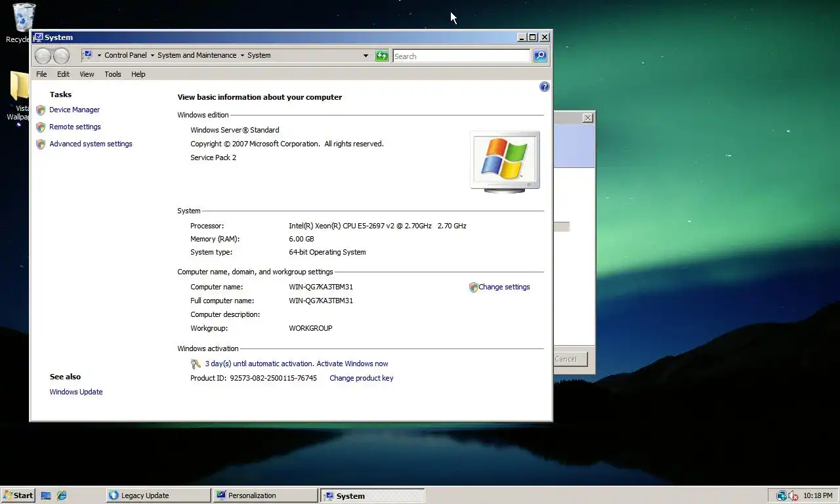Click the Product ID number text
840x504 pixels.
(273, 378)
